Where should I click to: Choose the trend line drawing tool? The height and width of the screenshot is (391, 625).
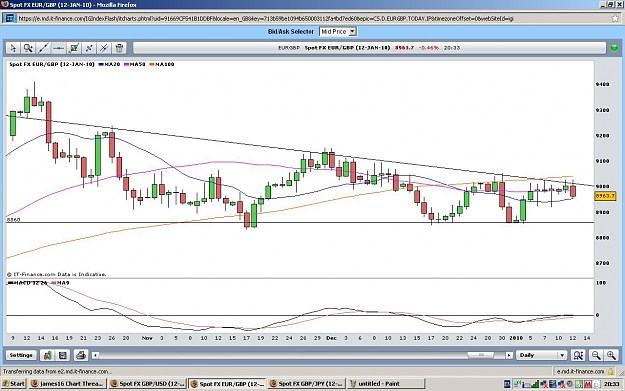point(43,48)
